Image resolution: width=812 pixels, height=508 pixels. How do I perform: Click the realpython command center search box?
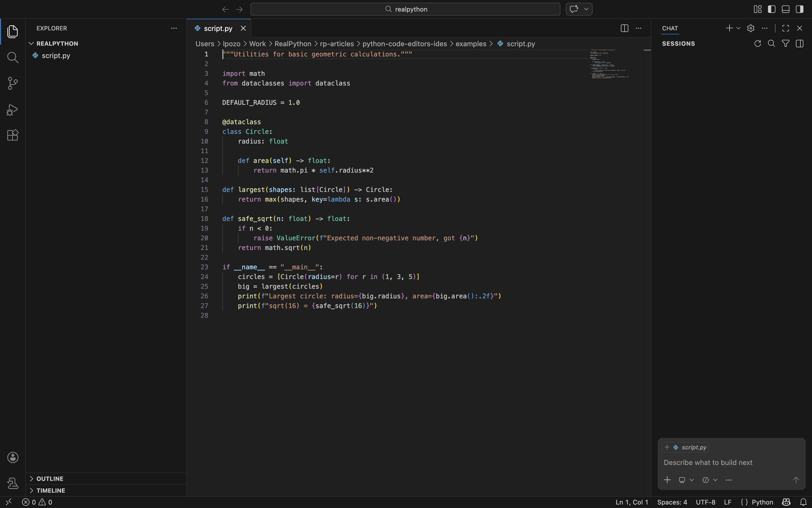click(x=405, y=9)
